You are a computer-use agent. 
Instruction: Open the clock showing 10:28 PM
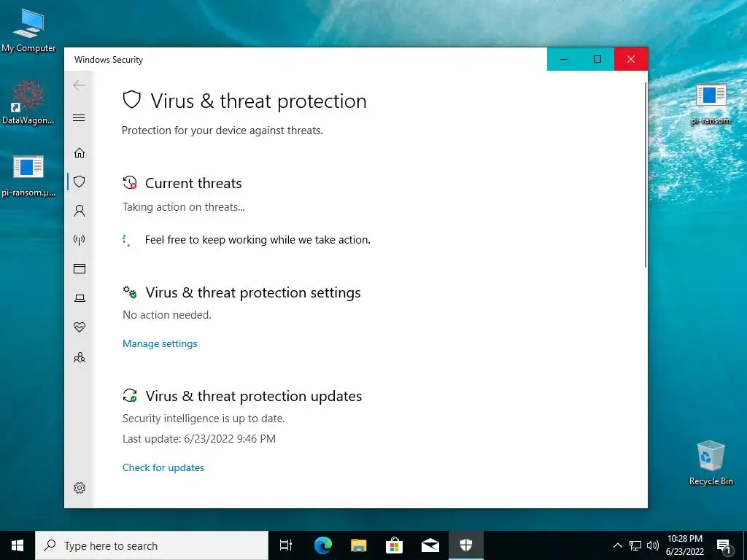pos(684,545)
